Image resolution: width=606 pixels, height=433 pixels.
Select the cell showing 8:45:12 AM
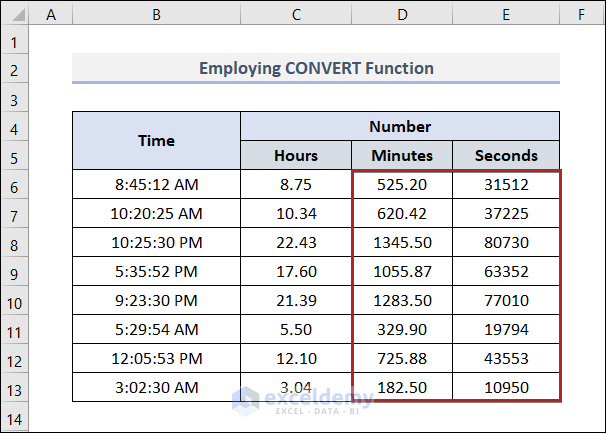pos(156,184)
